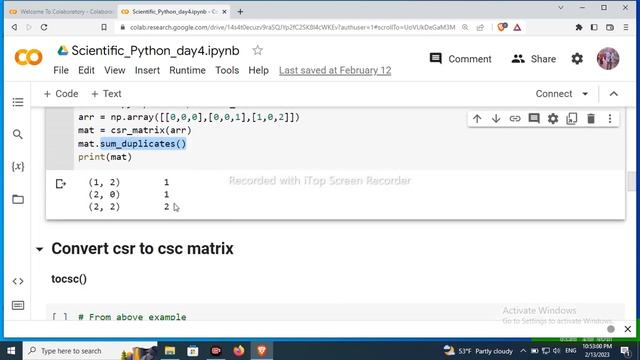This screenshot has width=640, height=360.
Task: Open the Tools menu
Action: 227,70
